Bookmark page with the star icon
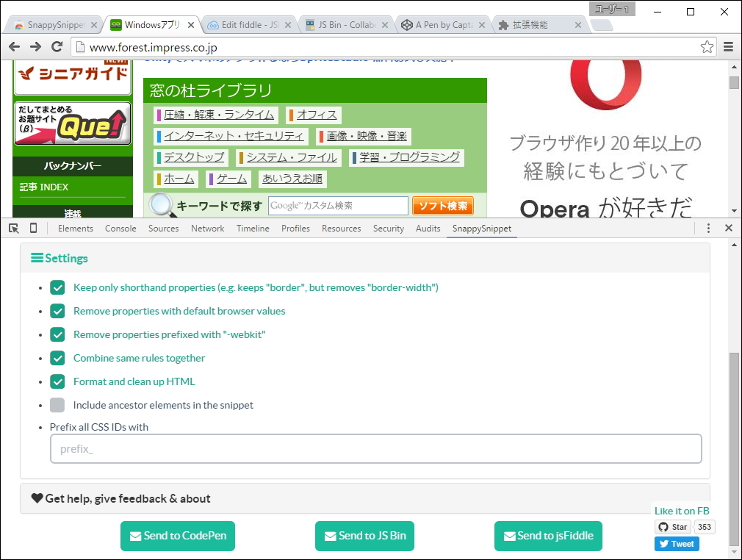This screenshot has width=742, height=560. tap(707, 47)
